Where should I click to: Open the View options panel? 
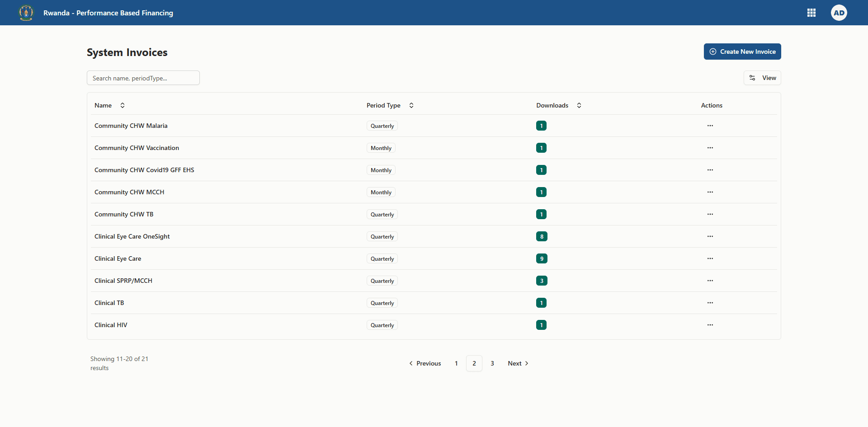(762, 78)
